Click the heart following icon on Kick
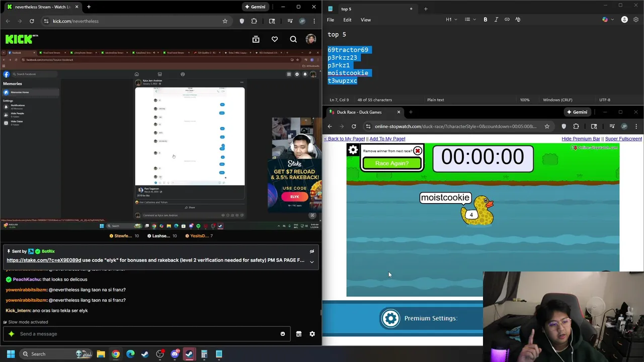 tap(274, 39)
